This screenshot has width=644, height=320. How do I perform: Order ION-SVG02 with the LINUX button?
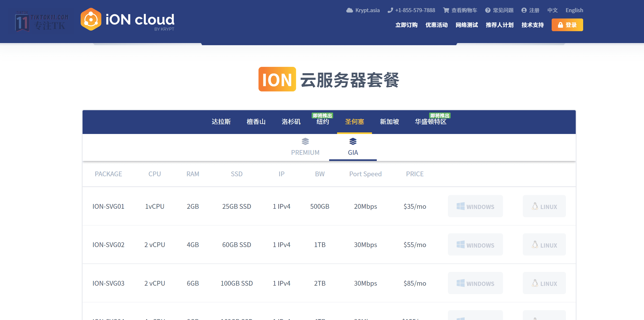coord(544,244)
